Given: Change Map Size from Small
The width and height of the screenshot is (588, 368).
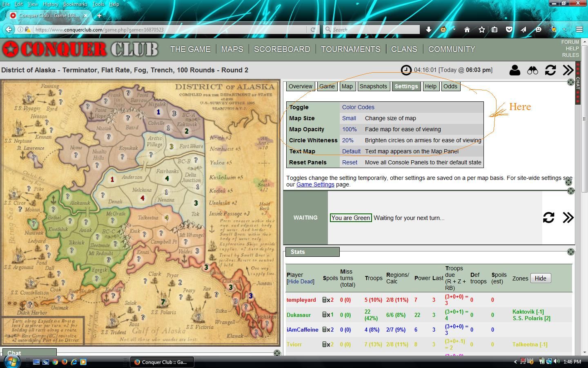Looking at the screenshot, I should pos(349,118).
